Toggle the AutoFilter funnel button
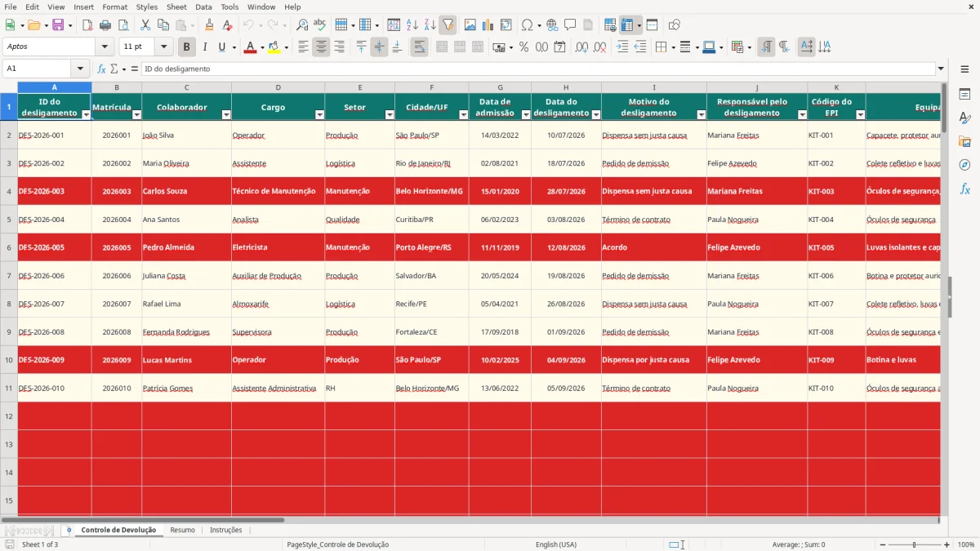 pyautogui.click(x=448, y=25)
